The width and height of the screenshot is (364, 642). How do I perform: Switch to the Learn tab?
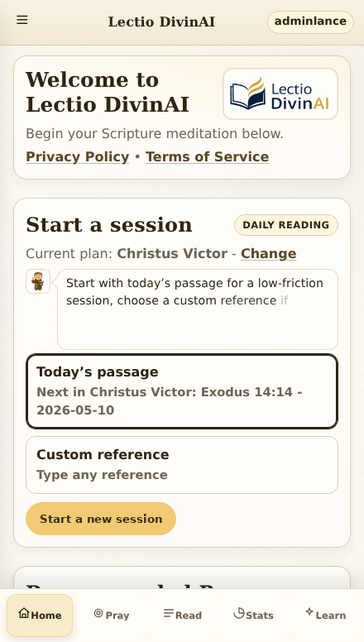click(325, 615)
